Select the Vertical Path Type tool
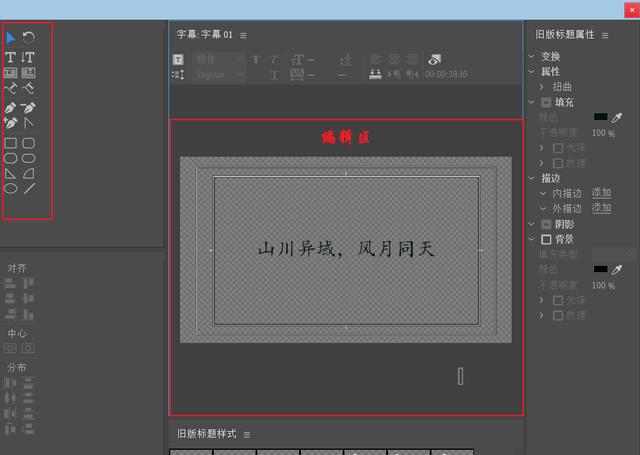Image resolution: width=640 pixels, height=455 pixels. [28, 89]
